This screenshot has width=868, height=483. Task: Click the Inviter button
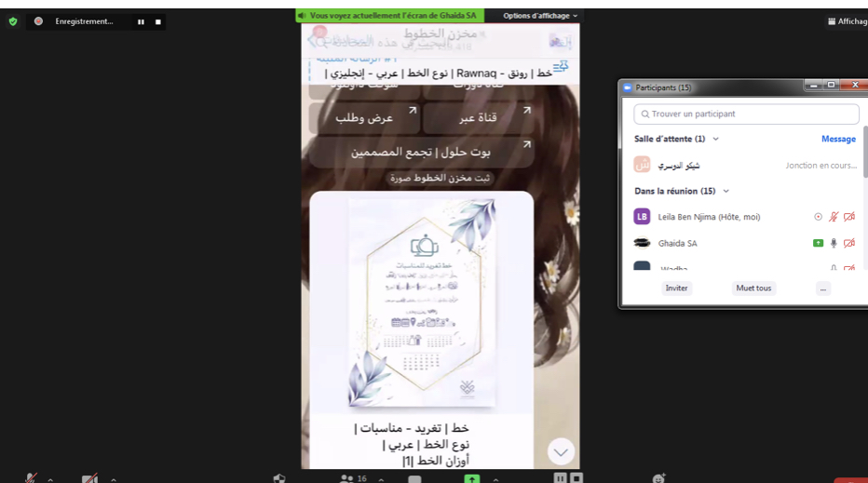coord(676,288)
